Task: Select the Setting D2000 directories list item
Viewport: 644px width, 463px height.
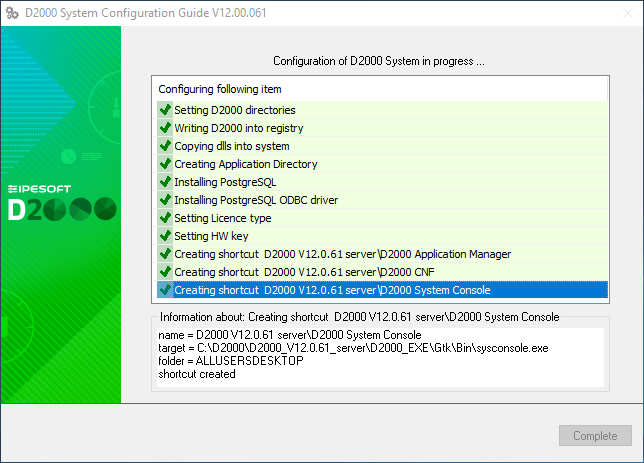Action: pyautogui.click(x=235, y=110)
